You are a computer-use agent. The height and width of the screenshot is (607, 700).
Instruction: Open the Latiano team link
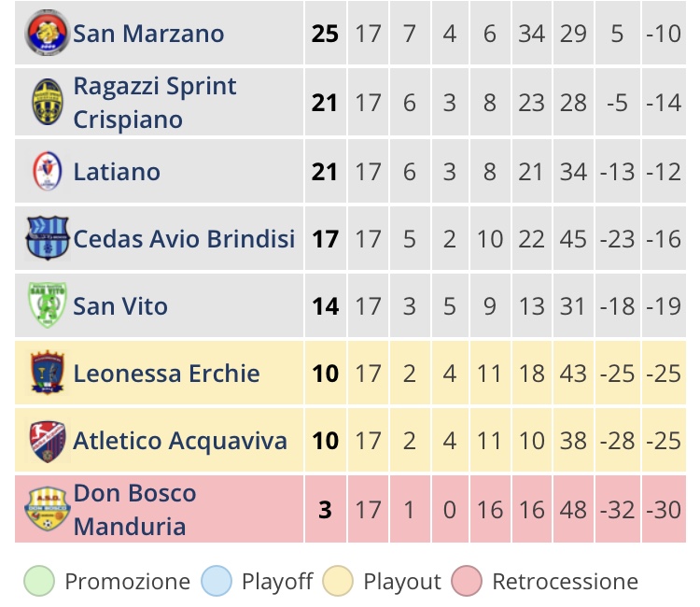(x=117, y=172)
